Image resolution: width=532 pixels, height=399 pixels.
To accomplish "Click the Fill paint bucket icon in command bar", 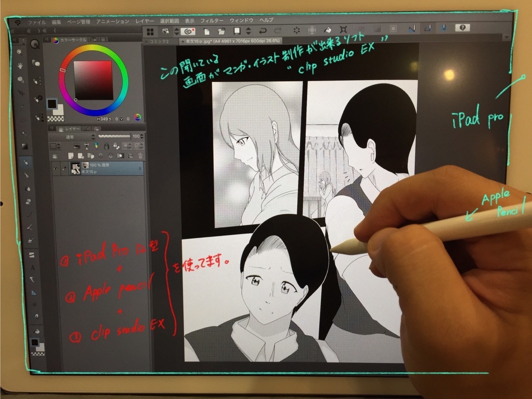I will [328, 30].
